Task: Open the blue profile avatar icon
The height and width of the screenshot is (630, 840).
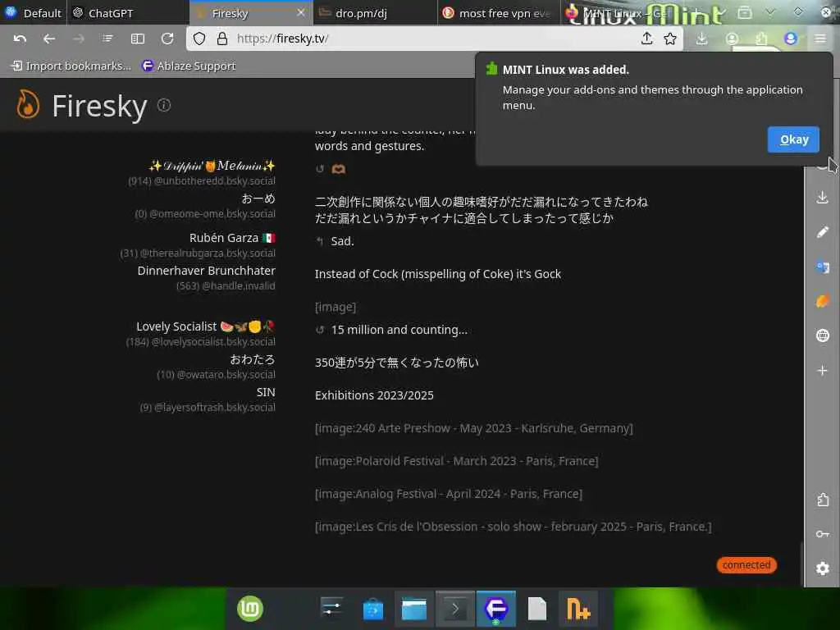Action: point(791,39)
